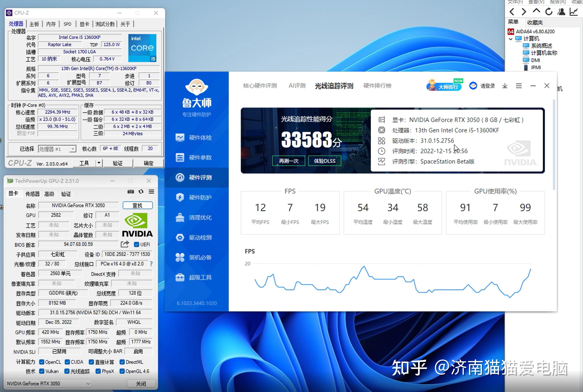Open GPU-Z hamburger menu icon
The height and width of the screenshot is (392, 583).
151,192
